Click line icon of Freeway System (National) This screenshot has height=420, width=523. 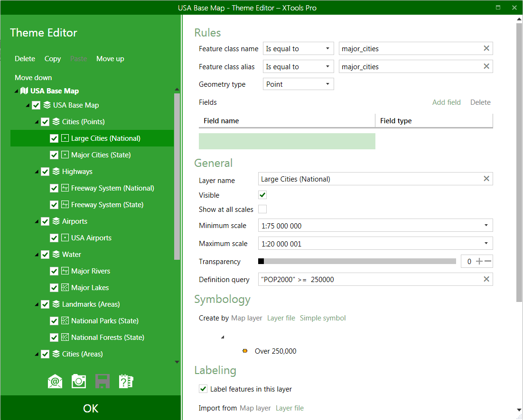point(65,188)
